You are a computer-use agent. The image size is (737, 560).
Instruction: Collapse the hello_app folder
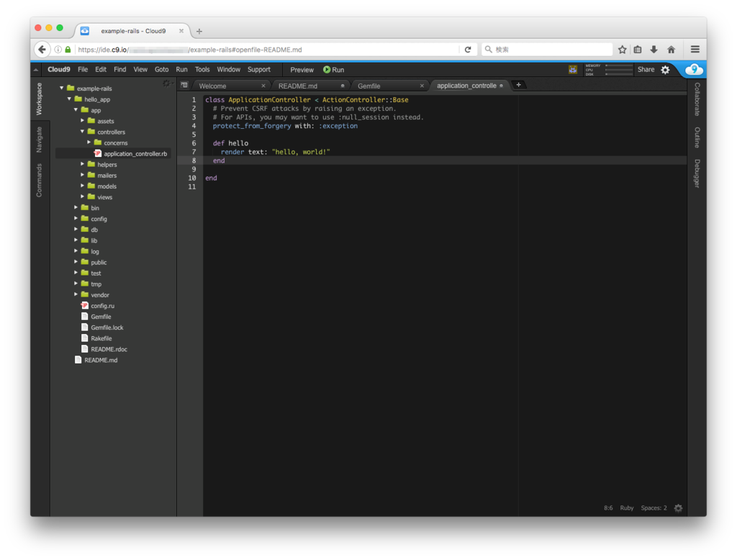click(69, 99)
